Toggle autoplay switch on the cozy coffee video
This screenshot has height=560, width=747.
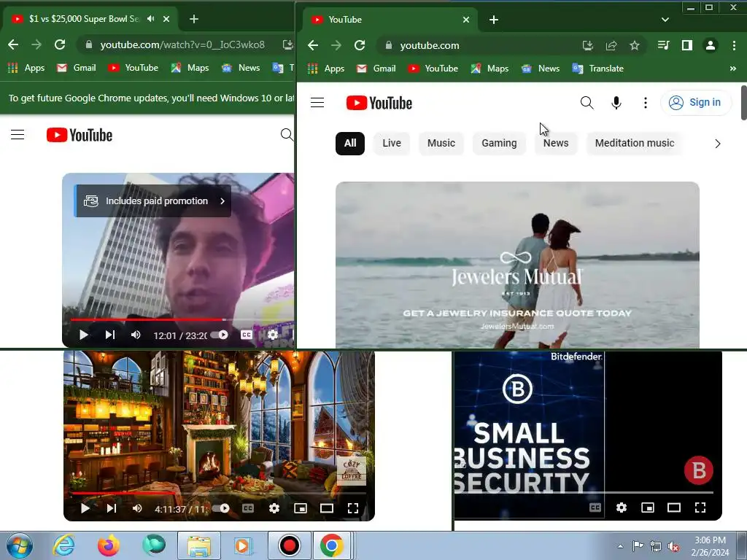221,508
